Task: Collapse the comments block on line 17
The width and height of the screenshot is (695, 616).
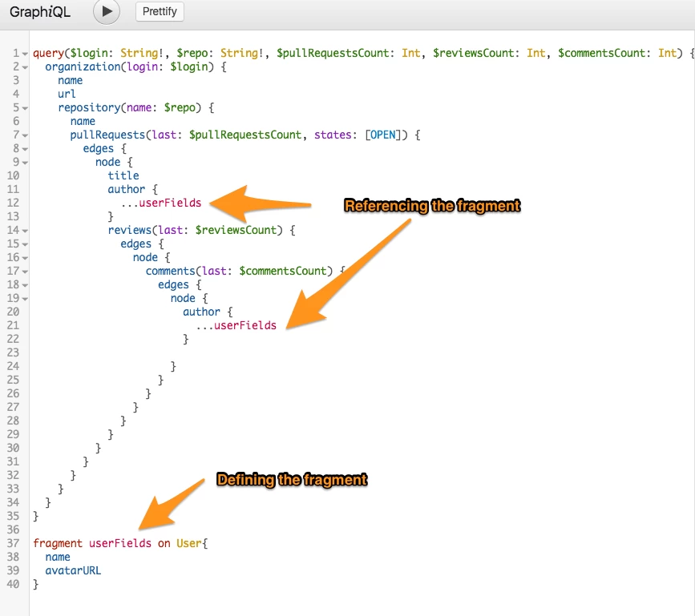Action: 26,272
